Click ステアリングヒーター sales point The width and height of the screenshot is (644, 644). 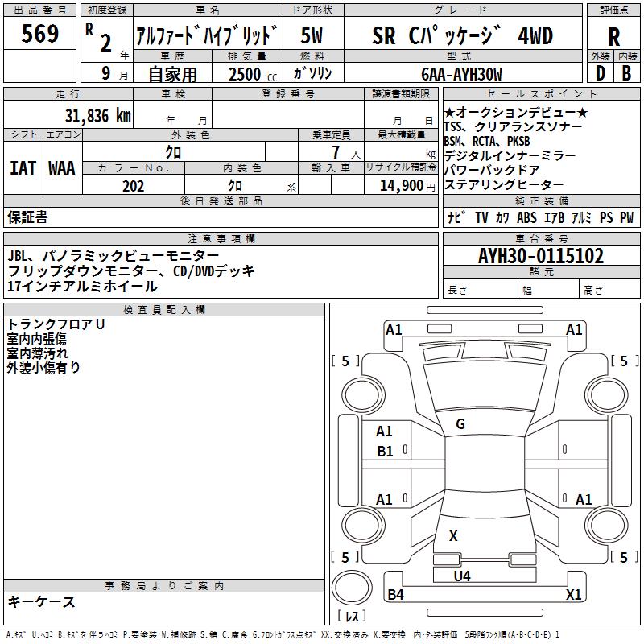tap(504, 184)
